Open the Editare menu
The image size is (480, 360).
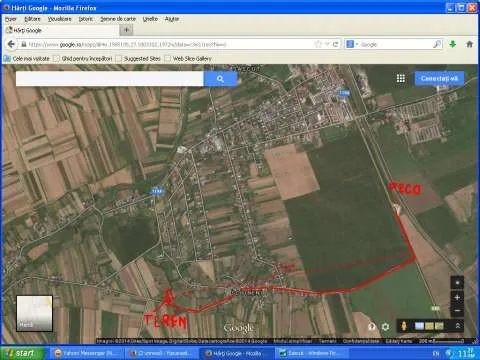[x=32, y=19]
